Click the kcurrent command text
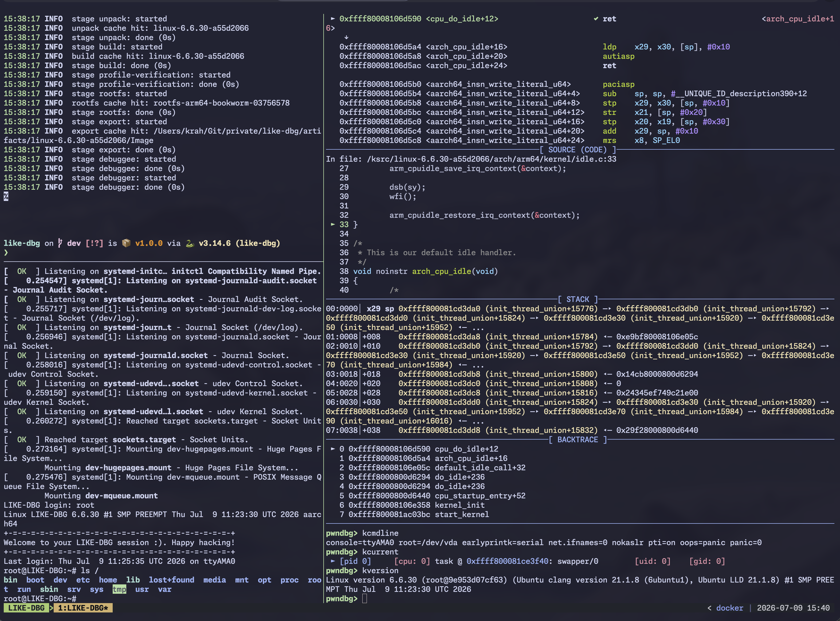840x621 pixels. [x=380, y=552]
